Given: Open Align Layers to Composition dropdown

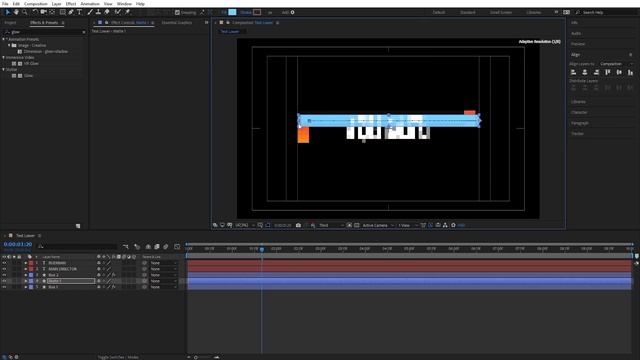Looking at the screenshot, I should [x=617, y=64].
